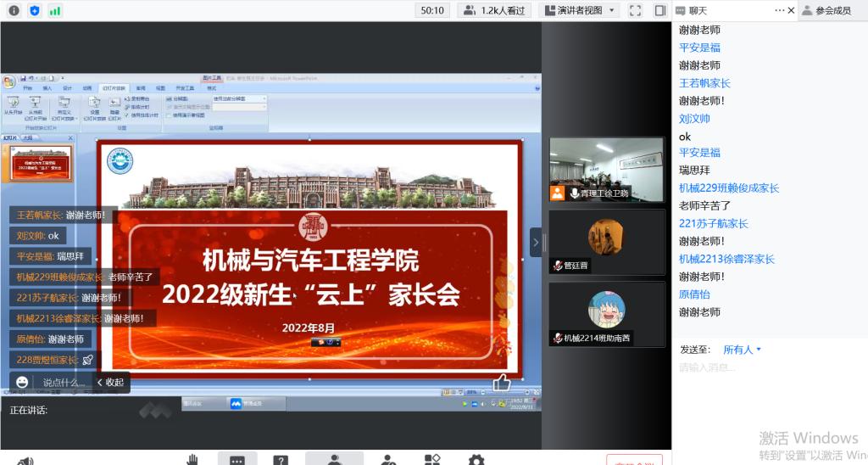Check the green network signal indicator
868x465 pixels.
coord(55,10)
